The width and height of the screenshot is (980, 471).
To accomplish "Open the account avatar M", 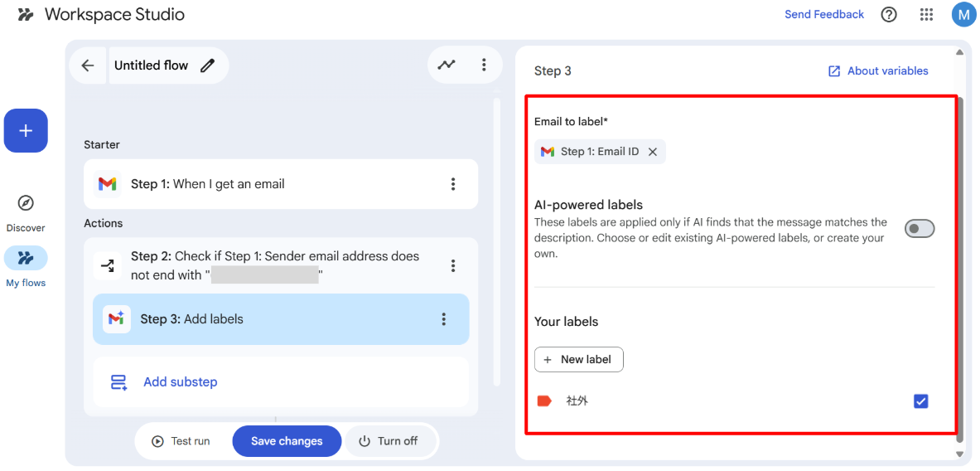I will (x=963, y=14).
